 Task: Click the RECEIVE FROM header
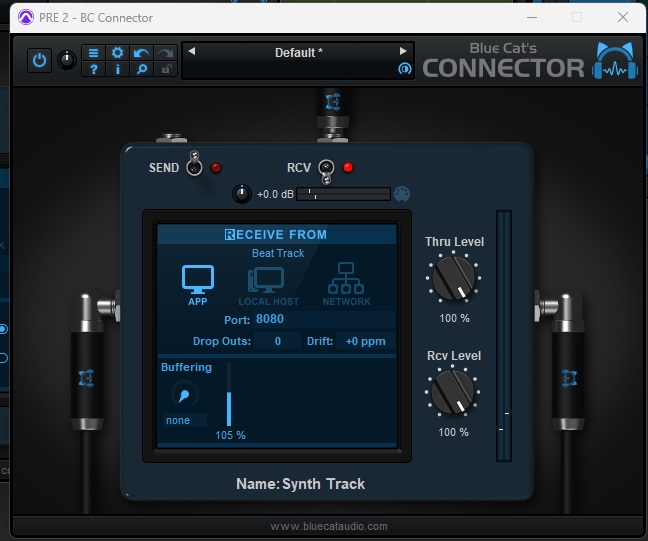tap(276, 234)
